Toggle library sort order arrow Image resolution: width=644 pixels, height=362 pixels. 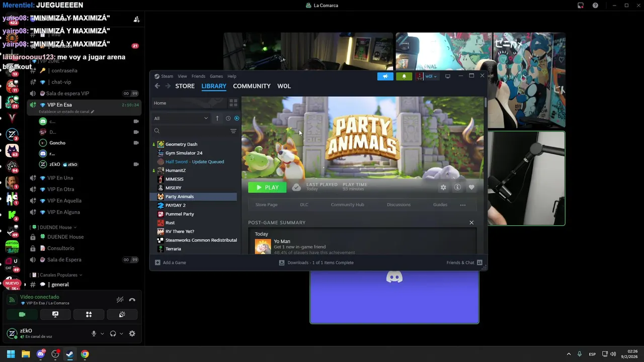click(x=217, y=118)
